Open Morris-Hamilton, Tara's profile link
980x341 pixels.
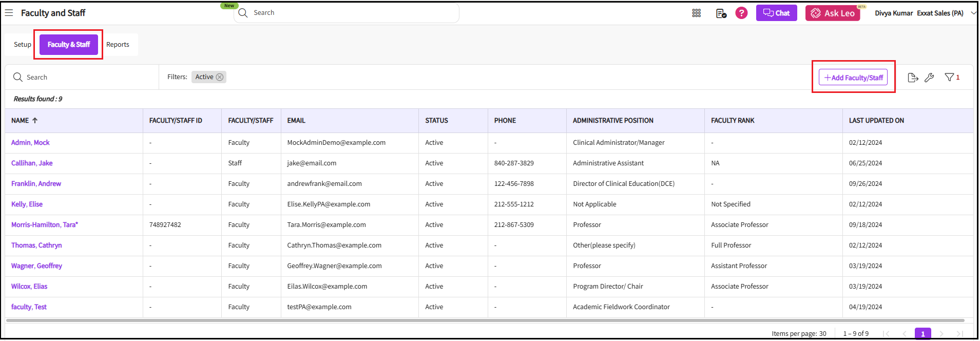point(44,225)
